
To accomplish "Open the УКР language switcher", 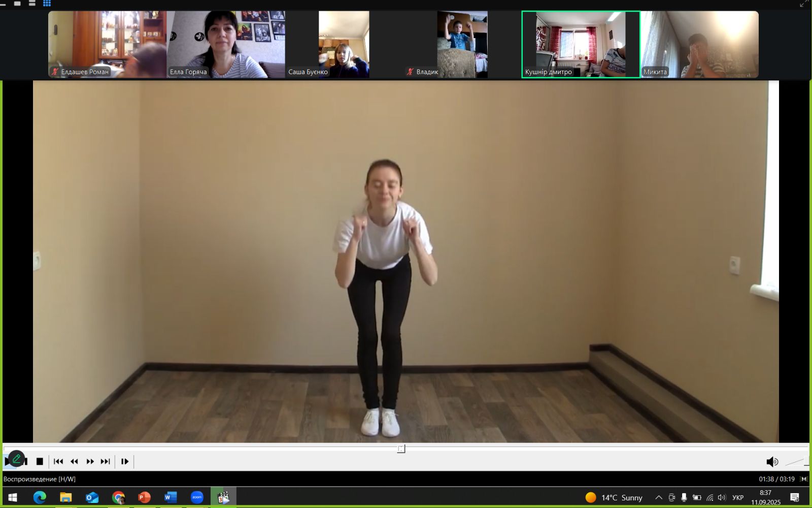I will tap(738, 497).
